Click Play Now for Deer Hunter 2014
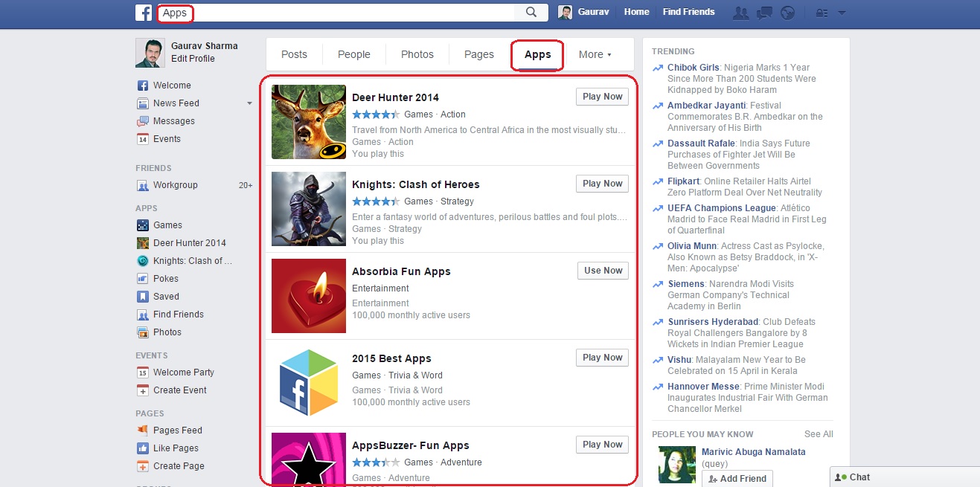 [x=602, y=97]
